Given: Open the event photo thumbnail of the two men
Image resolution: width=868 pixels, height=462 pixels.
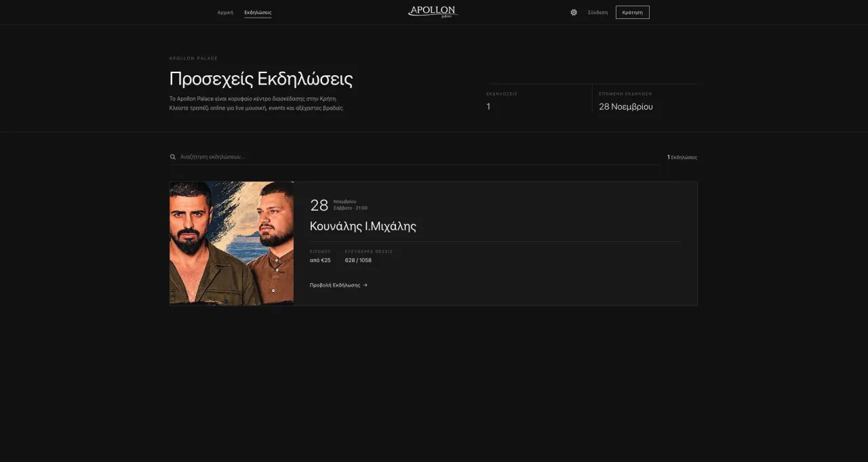Looking at the screenshot, I should point(231,243).
